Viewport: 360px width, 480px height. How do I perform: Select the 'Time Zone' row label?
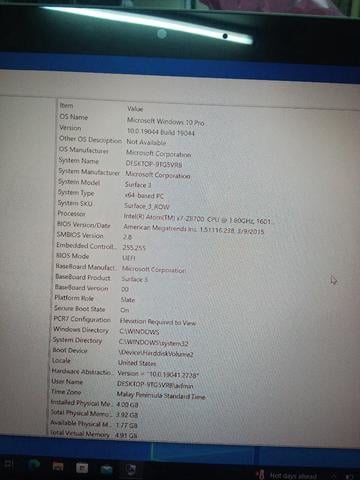pyautogui.click(x=66, y=392)
